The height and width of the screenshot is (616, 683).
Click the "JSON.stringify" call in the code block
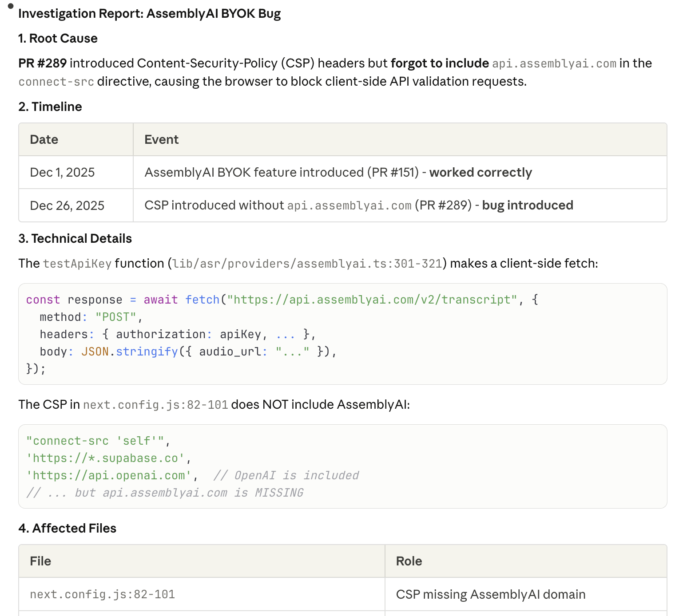click(129, 352)
